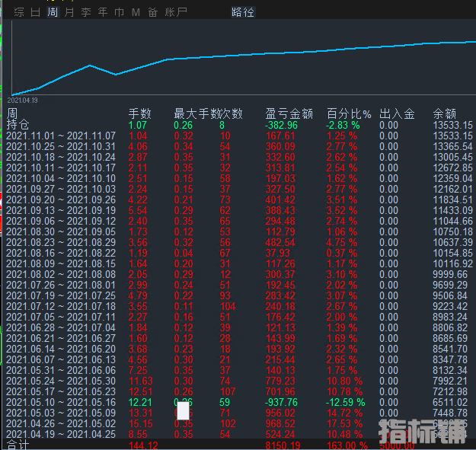The width and height of the screenshot is (476, 450).
Task: Select the 2021.06.14 ~ 2021.06.20 week row
Action: [239, 349]
